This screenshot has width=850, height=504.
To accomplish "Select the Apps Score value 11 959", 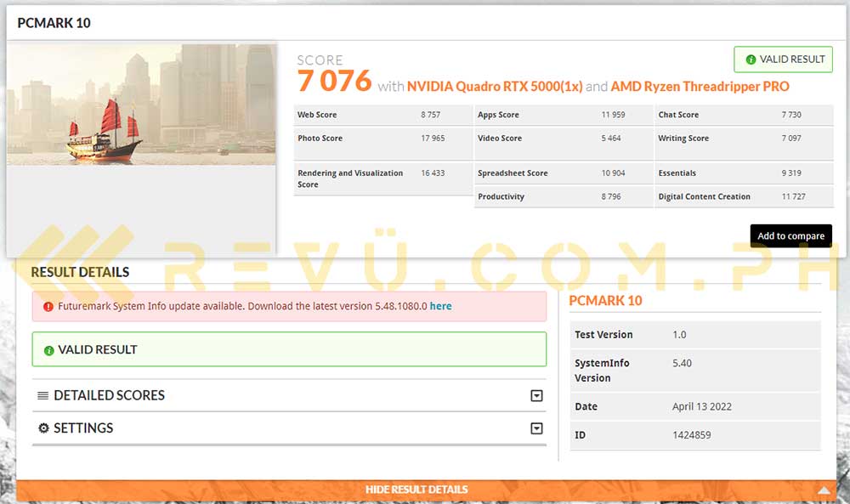I will [613, 115].
